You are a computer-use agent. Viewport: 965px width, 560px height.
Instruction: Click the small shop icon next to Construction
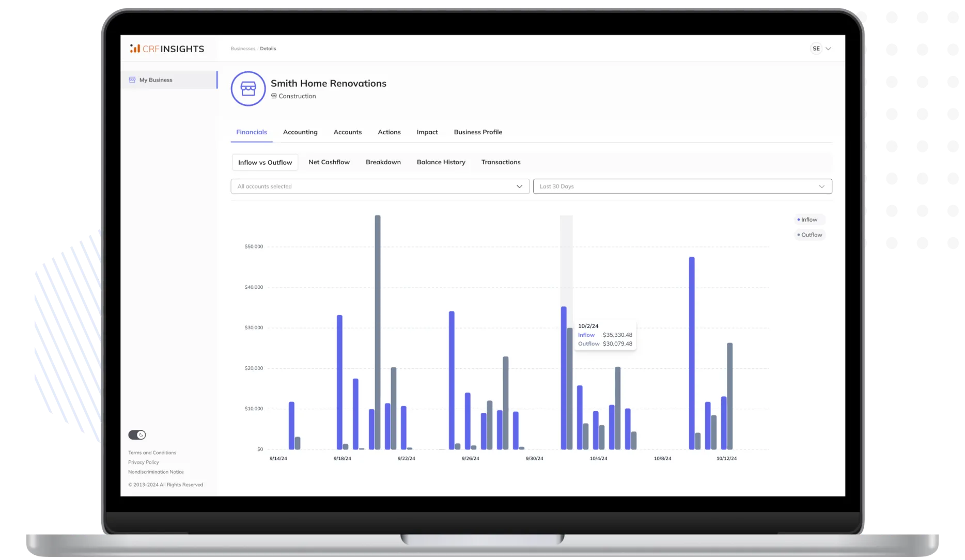[274, 96]
